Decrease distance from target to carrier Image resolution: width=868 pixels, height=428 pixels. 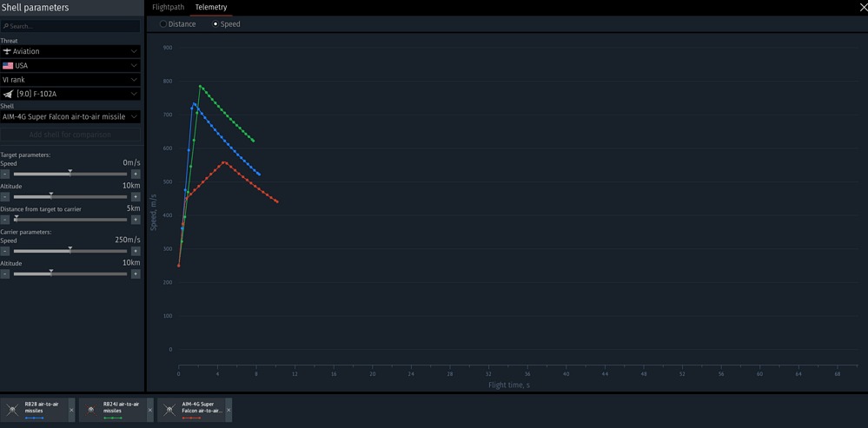[x=4, y=220]
